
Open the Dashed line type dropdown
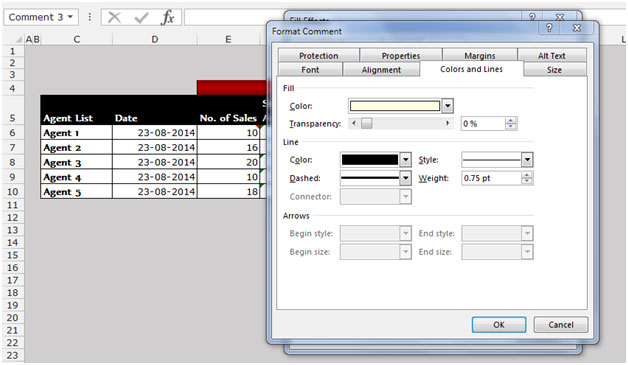tap(406, 178)
